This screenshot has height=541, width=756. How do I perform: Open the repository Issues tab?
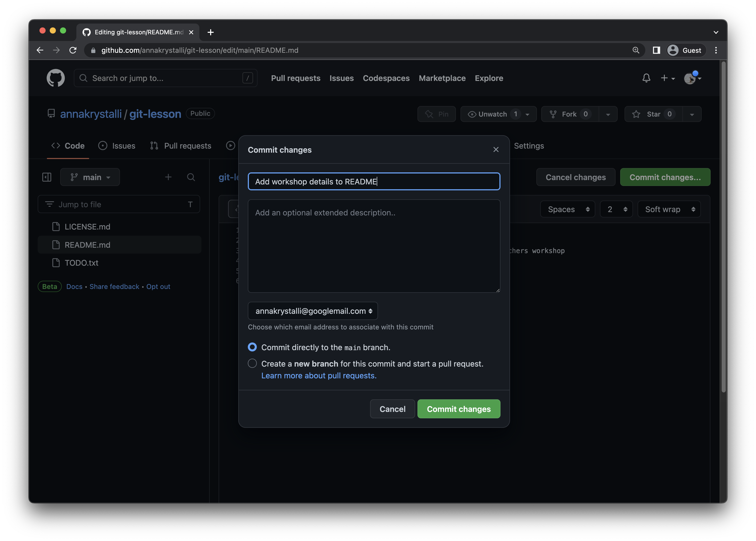[117, 145]
